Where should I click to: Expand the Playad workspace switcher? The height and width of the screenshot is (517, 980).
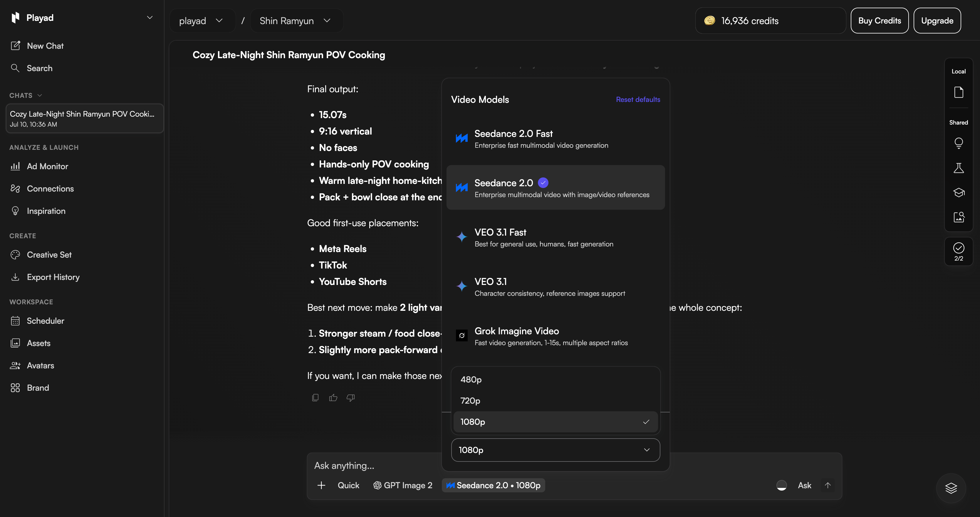[x=150, y=18]
